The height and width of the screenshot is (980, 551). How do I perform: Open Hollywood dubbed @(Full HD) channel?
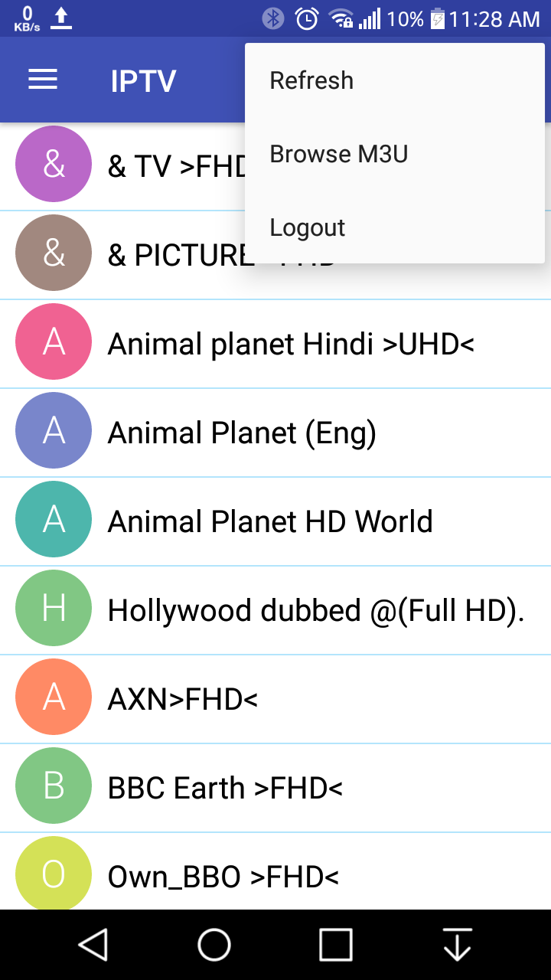(x=275, y=610)
